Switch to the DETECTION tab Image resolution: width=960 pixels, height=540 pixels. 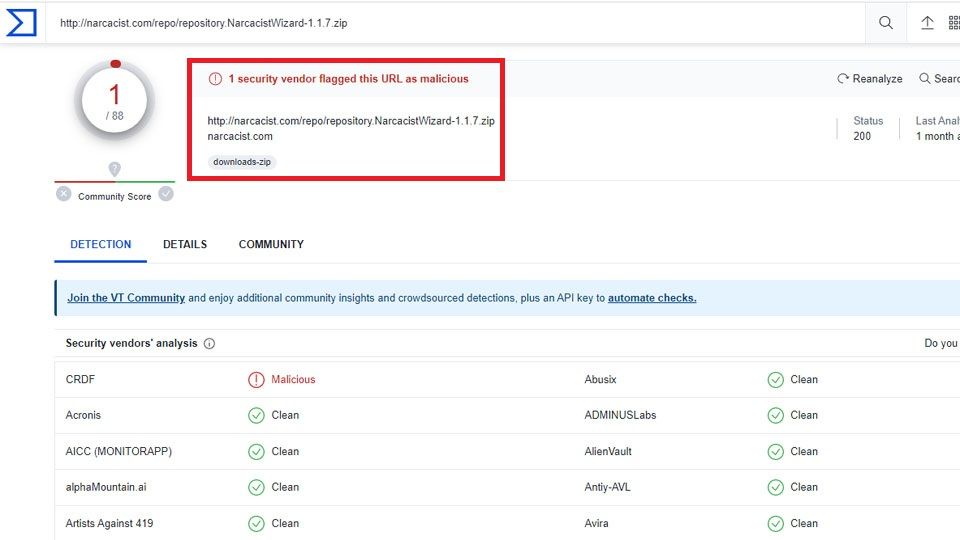click(x=100, y=244)
